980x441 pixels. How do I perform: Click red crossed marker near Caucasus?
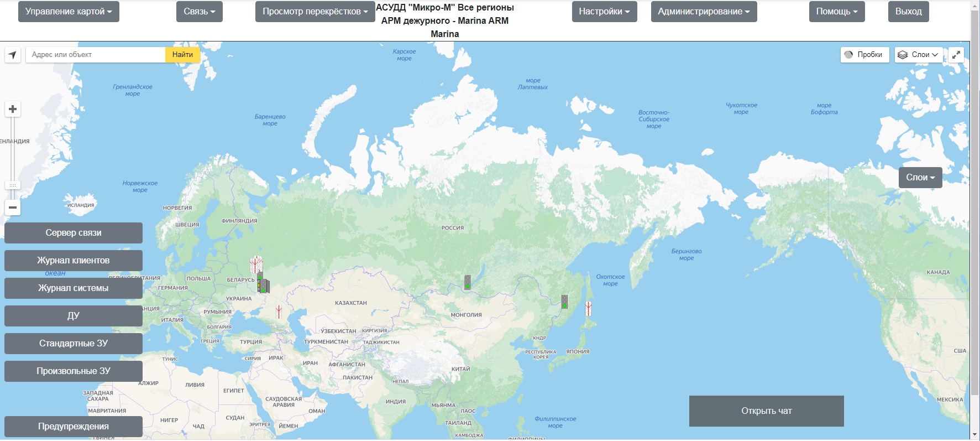pyautogui.click(x=279, y=312)
